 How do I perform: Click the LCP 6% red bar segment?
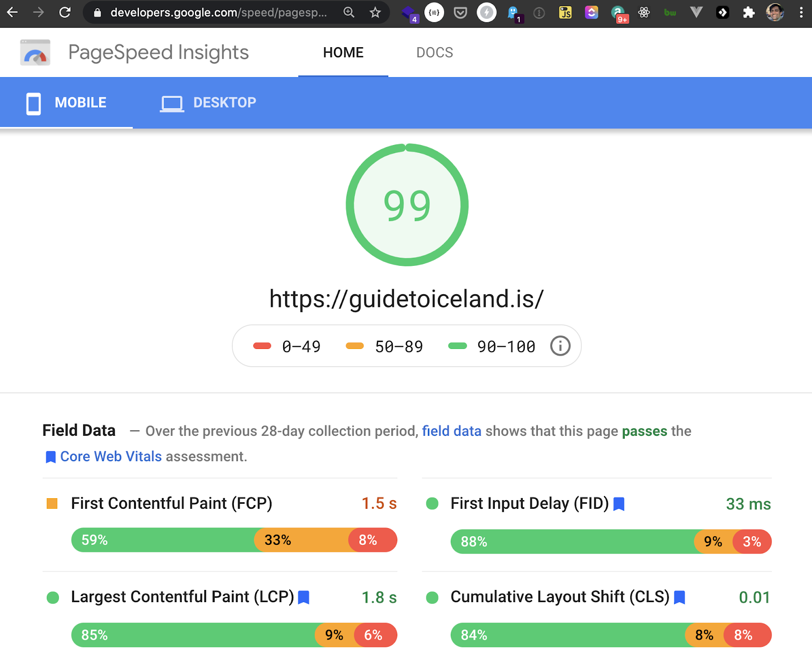pyautogui.click(x=375, y=635)
